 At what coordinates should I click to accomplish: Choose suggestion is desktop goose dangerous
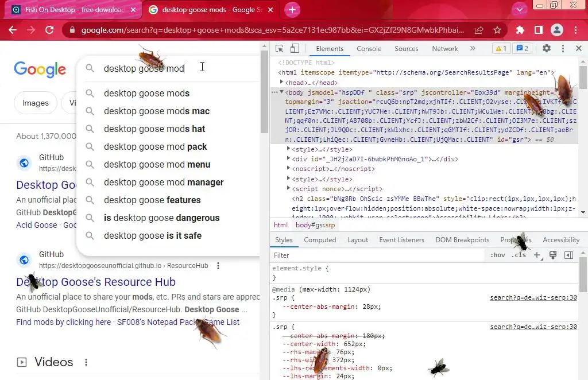(x=161, y=218)
